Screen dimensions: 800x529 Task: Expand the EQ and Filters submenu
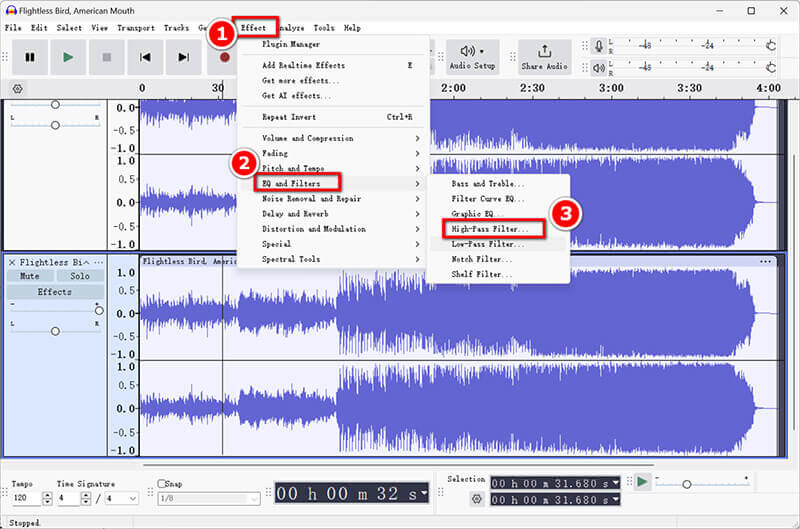[333, 183]
